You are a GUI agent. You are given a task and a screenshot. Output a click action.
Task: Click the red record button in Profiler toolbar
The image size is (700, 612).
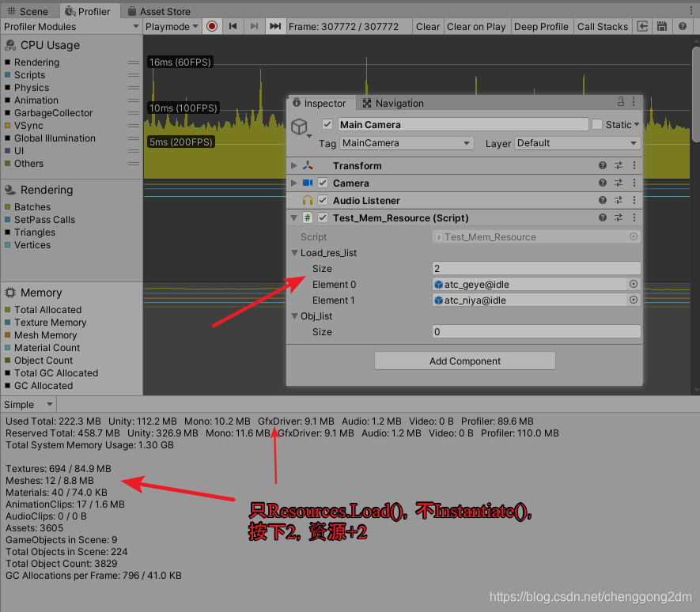(x=211, y=26)
